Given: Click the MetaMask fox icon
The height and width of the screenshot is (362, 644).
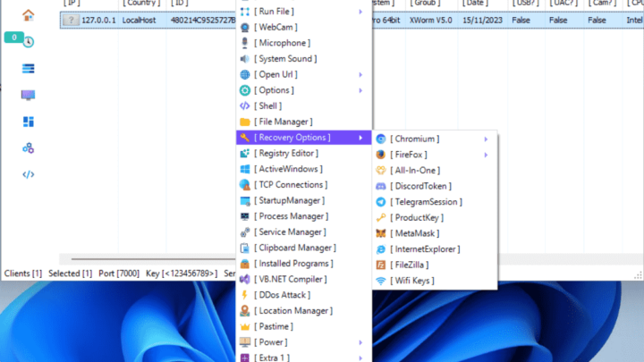Looking at the screenshot, I should point(381,233).
